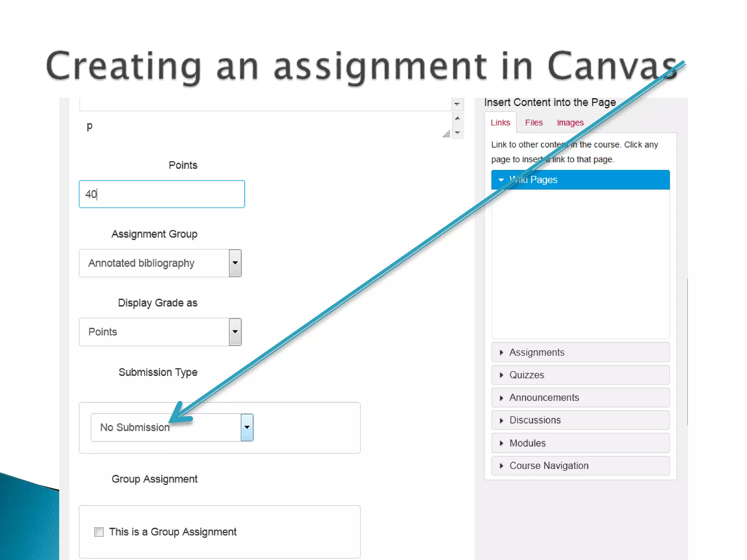Screen dimensions: 747x560
Task: Click the editor scroll down arrow
Action: tap(457, 133)
